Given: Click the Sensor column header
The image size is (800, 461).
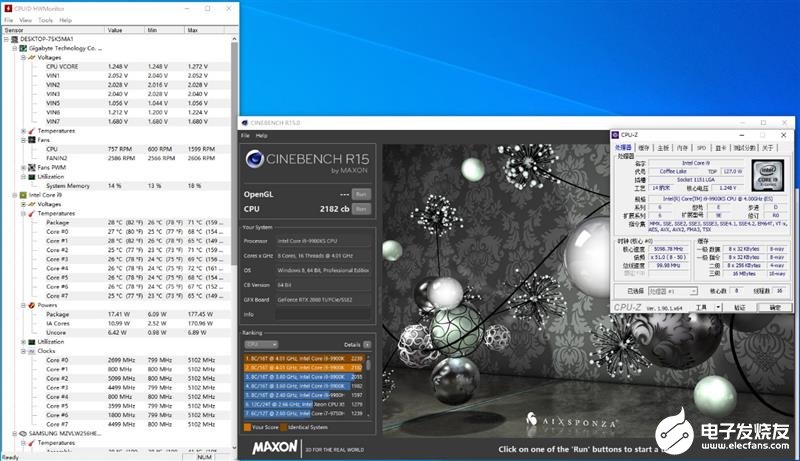Looking at the screenshot, I should coord(53,30).
